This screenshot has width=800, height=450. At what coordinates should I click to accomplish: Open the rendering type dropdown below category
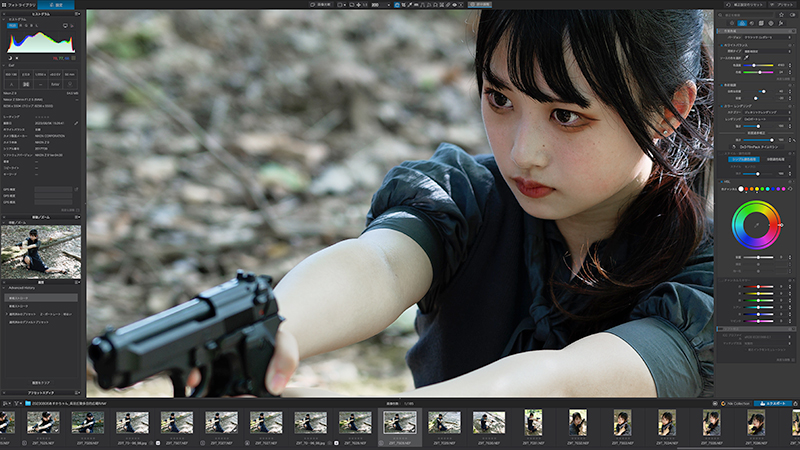767,119
